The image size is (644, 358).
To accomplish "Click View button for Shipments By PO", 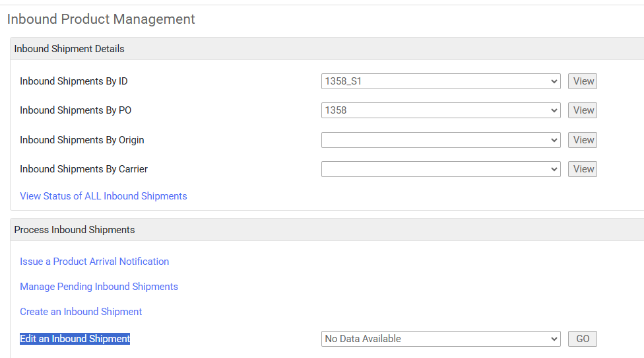I will pyautogui.click(x=583, y=110).
